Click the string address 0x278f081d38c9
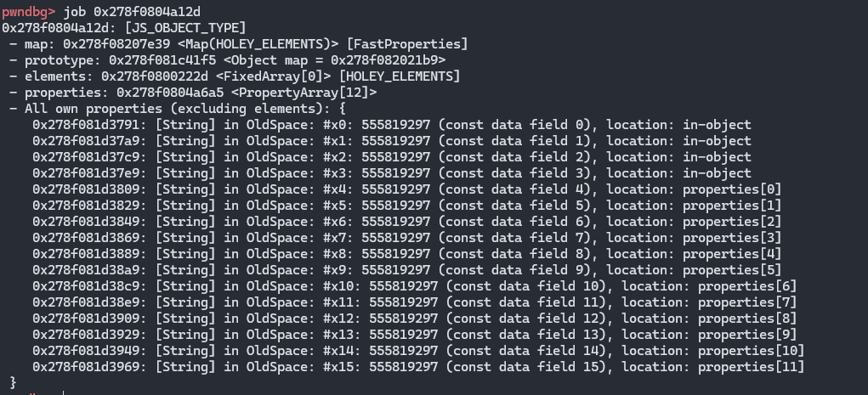 coord(89,286)
